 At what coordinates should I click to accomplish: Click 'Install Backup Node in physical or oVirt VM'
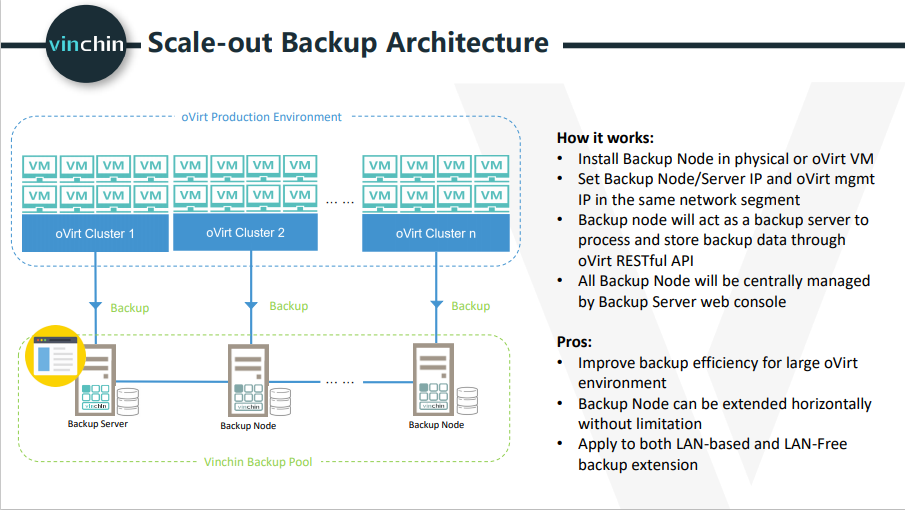pyautogui.click(x=726, y=159)
